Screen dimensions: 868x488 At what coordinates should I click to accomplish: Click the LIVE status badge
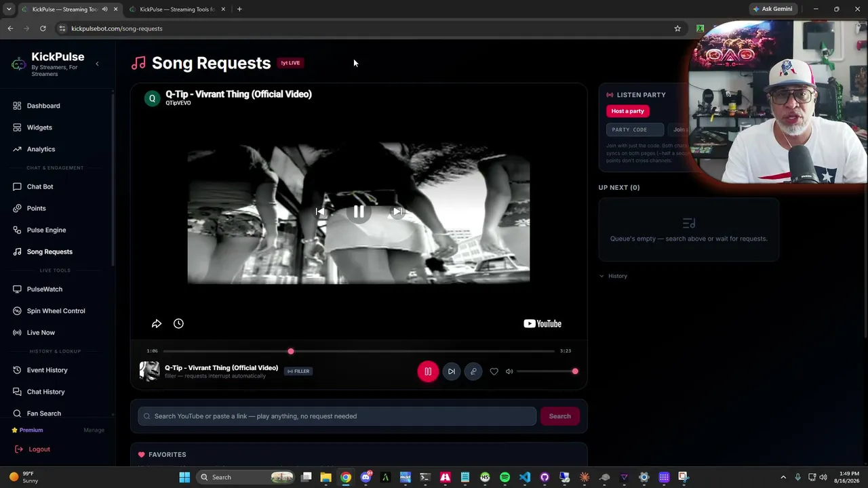(x=290, y=63)
